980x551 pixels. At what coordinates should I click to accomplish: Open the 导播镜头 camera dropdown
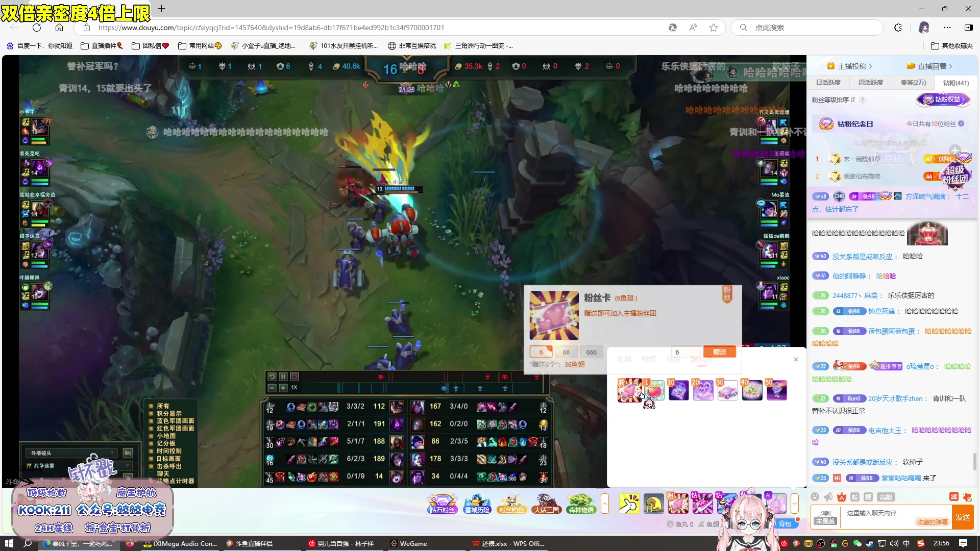click(71, 453)
